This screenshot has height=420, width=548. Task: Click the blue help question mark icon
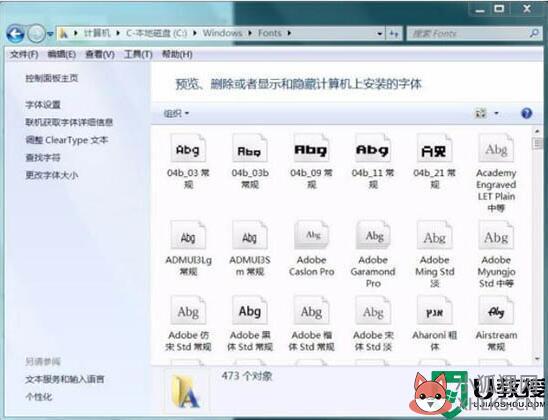[526, 113]
